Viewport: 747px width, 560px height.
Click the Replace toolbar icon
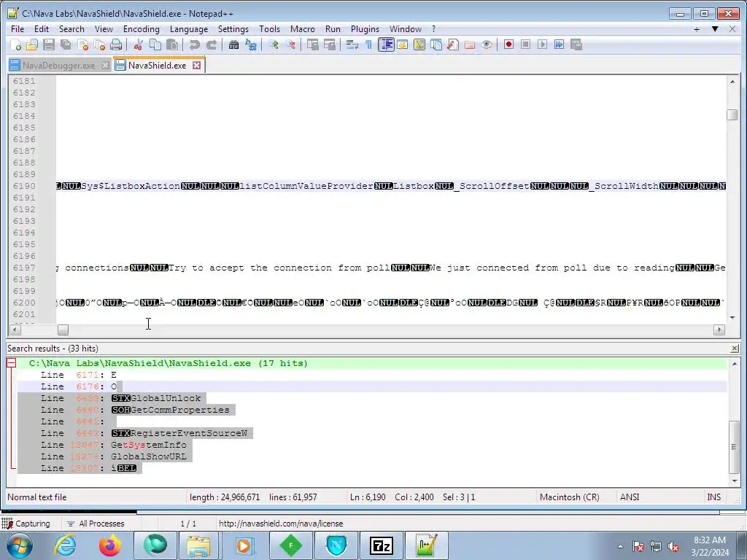pyautogui.click(x=251, y=44)
